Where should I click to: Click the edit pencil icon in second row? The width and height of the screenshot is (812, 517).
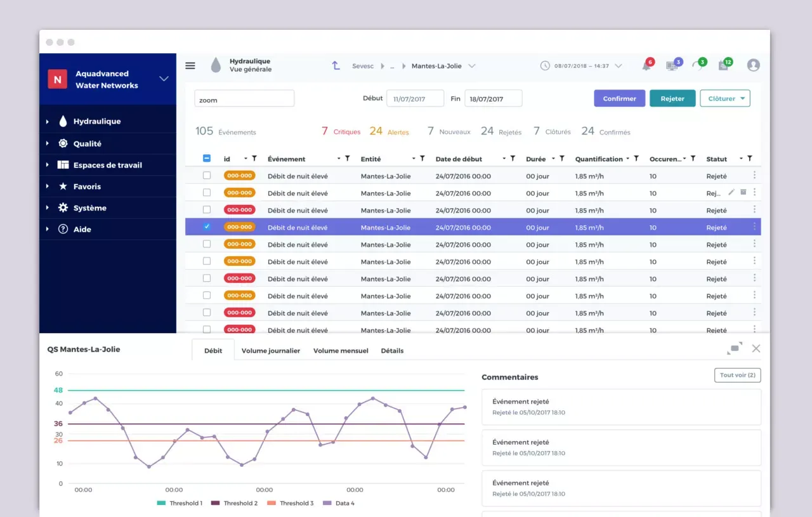coord(731,192)
